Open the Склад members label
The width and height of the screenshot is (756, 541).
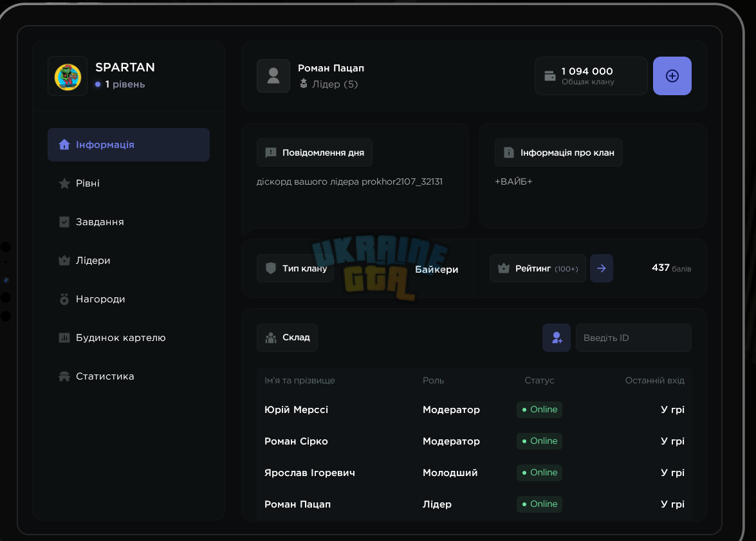(x=288, y=338)
